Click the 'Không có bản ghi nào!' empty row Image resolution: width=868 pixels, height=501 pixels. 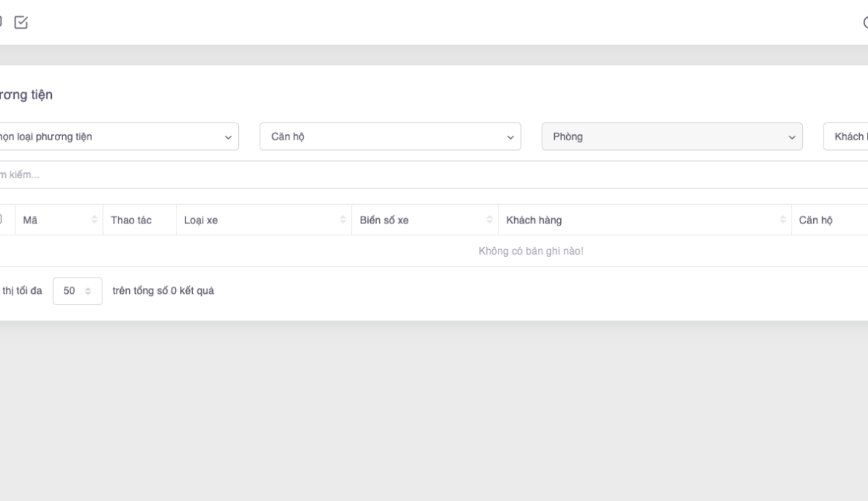point(531,251)
